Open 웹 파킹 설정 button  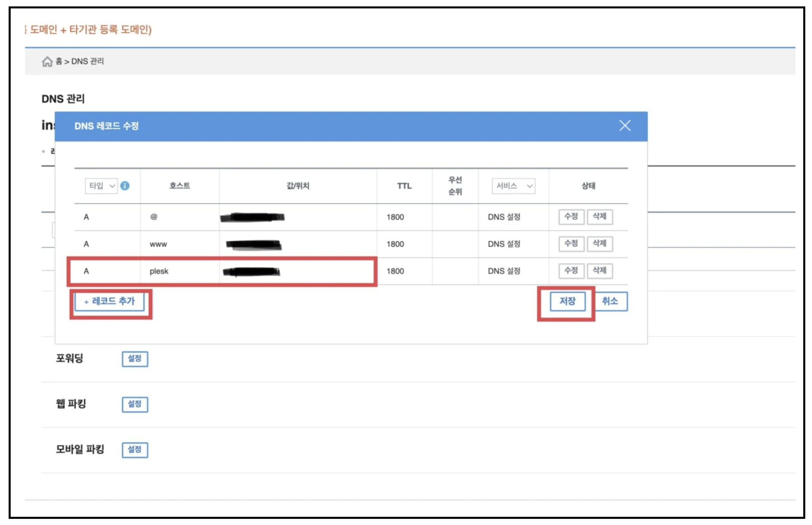pyautogui.click(x=135, y=404)
